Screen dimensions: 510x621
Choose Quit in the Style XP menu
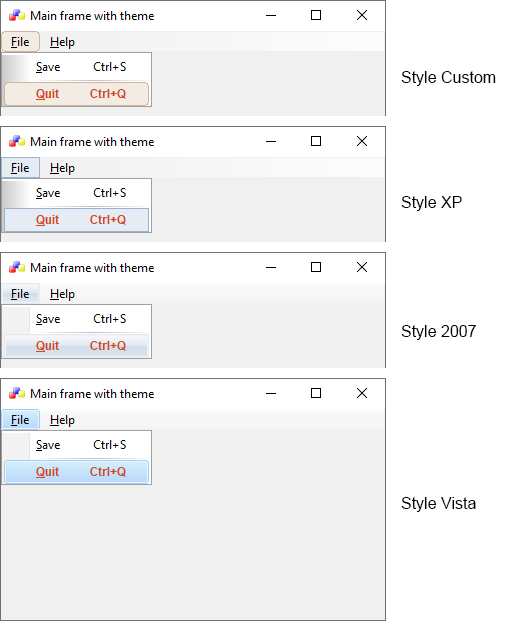[x=76, y=220]
